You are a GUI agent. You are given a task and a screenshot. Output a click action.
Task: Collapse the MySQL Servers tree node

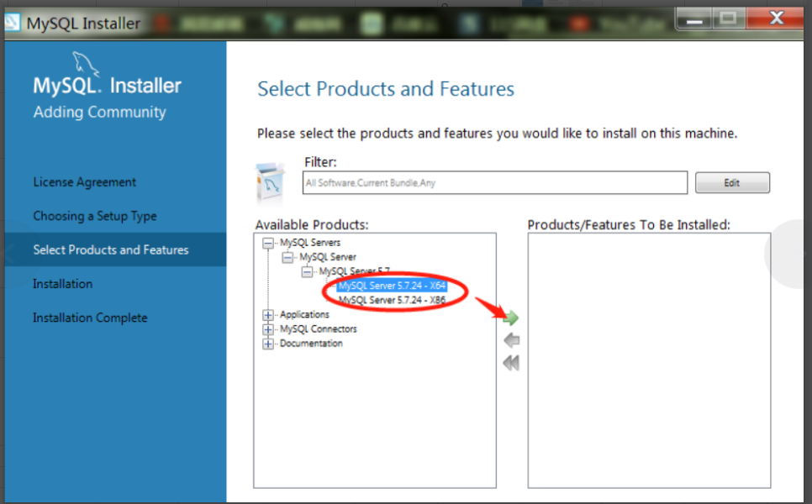[x=268, y=243]
